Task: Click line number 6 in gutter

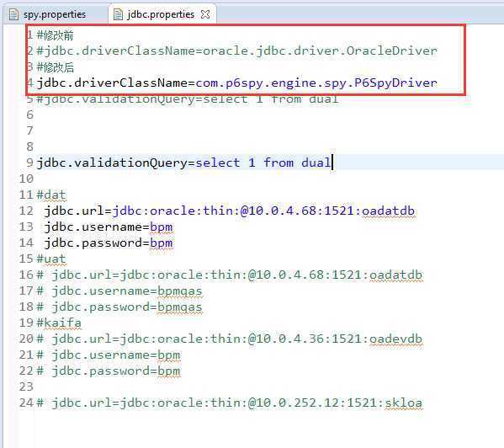Action: 29,115
